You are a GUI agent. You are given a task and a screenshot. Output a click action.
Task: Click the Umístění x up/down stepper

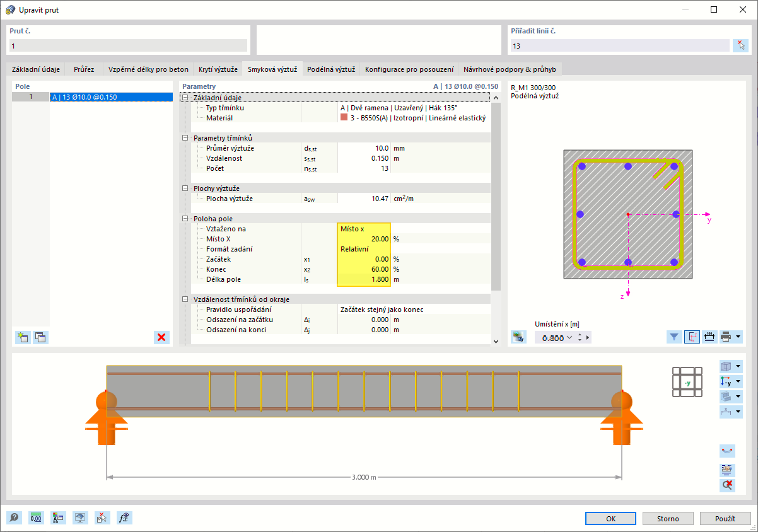pyautogui.click(x=580, y=337)
